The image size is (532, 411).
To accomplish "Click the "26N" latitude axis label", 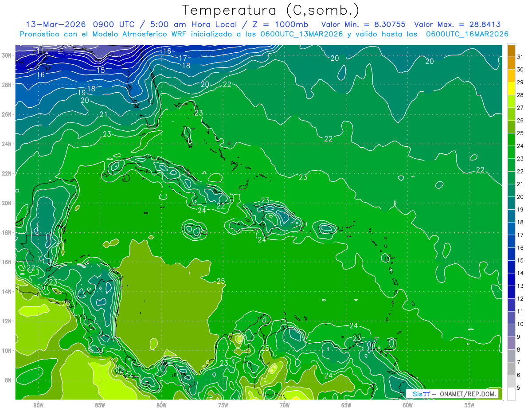I will [x=7, y=114].
